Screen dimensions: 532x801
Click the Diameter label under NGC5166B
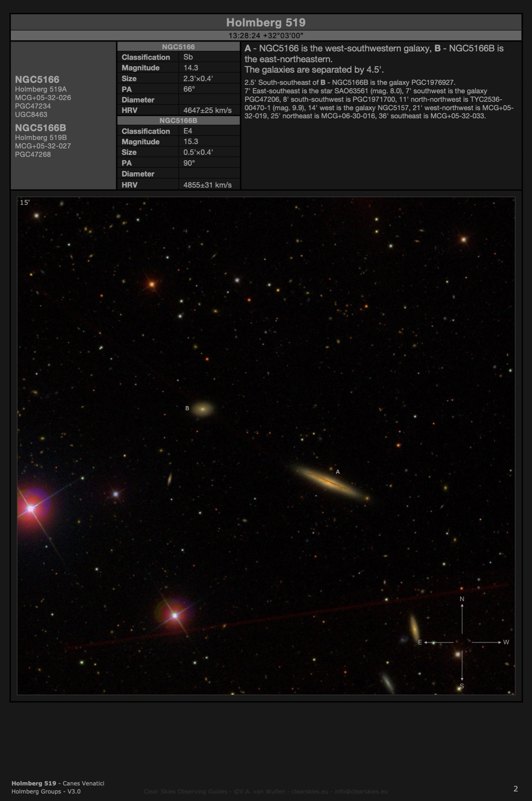(138, 174)
